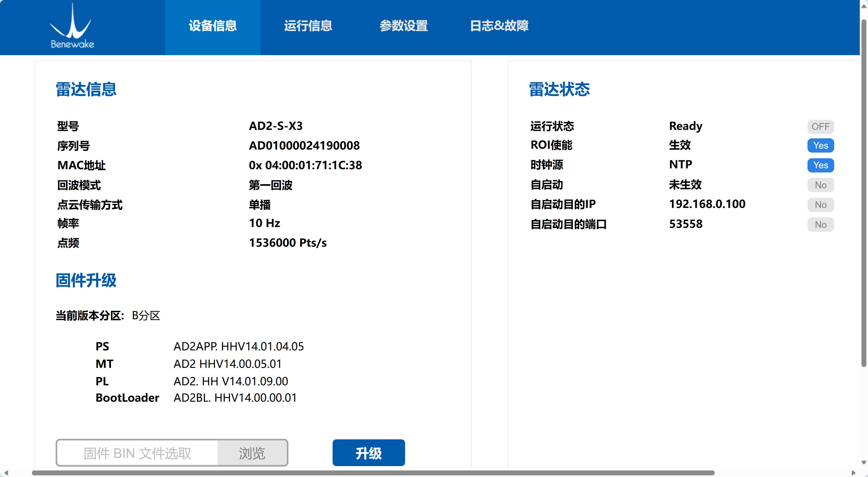Click the vertical scrollbar thumb
Viewport: 868px width, 477px height.
[864, 193]
